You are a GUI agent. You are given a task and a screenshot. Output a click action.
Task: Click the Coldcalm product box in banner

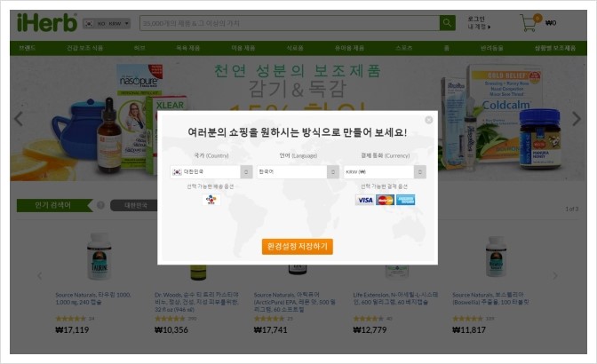pyautogui.click(x=504, y=113)
